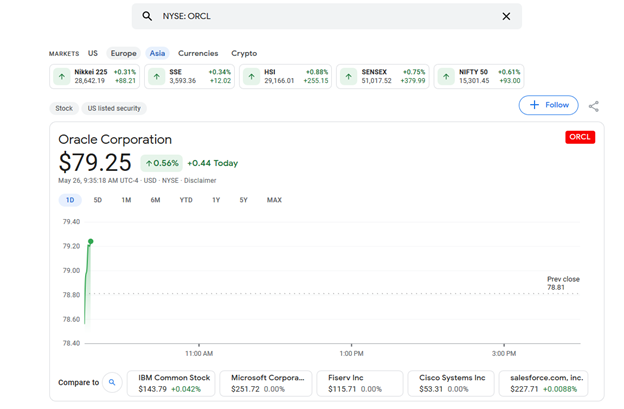Screen dimensions: 624x409
Task: Click the +0.44 Today text
Action: (x=213, y=163)
